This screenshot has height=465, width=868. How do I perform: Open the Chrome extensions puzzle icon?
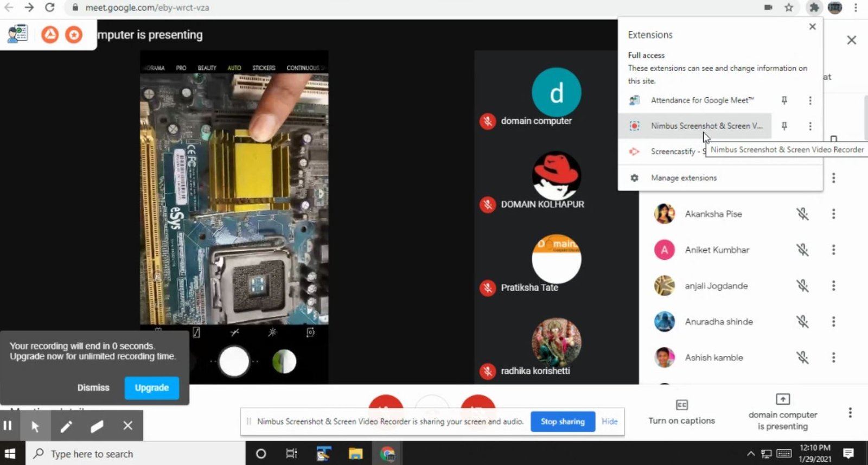813,8
